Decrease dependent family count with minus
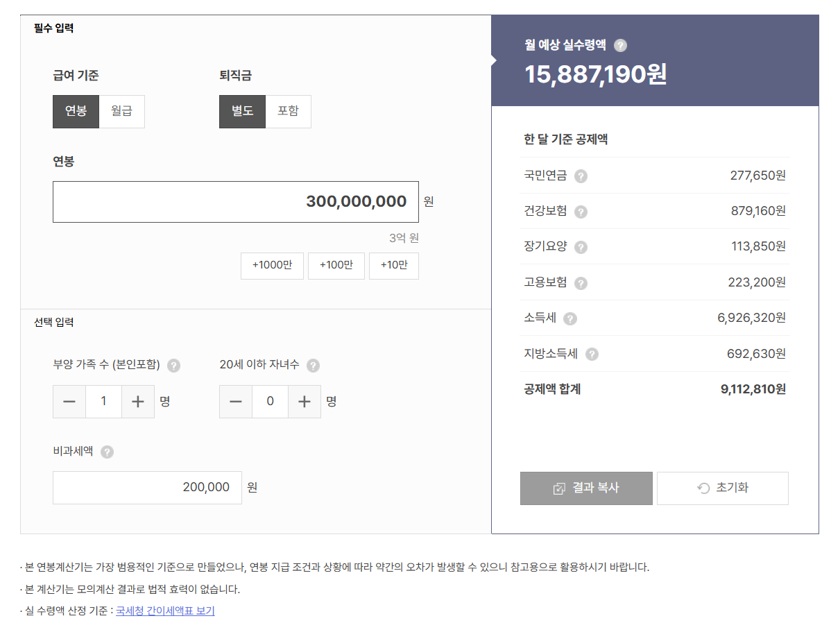The height and width of the screenshot is (623, 840). coord(69,402)
